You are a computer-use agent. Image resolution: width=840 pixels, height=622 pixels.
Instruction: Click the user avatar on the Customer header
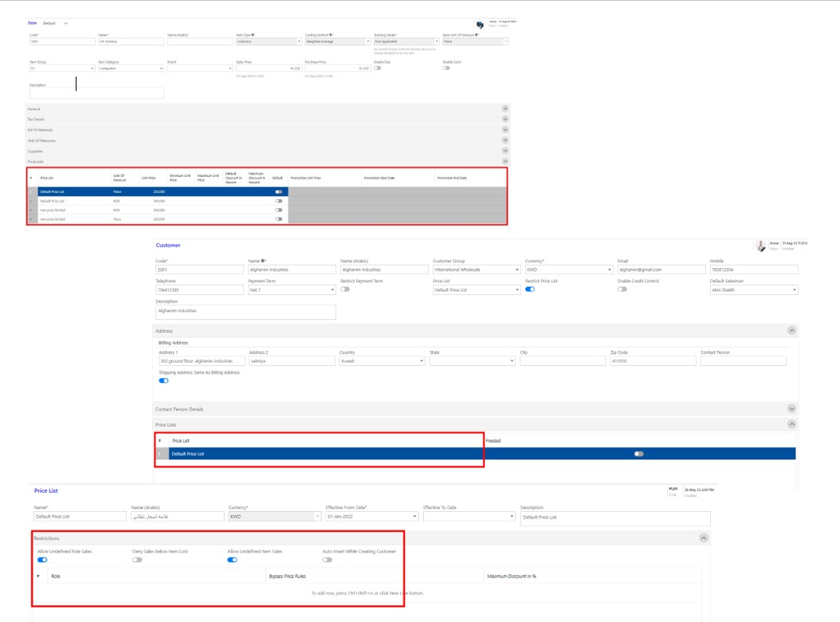click(x=760, y=245)
